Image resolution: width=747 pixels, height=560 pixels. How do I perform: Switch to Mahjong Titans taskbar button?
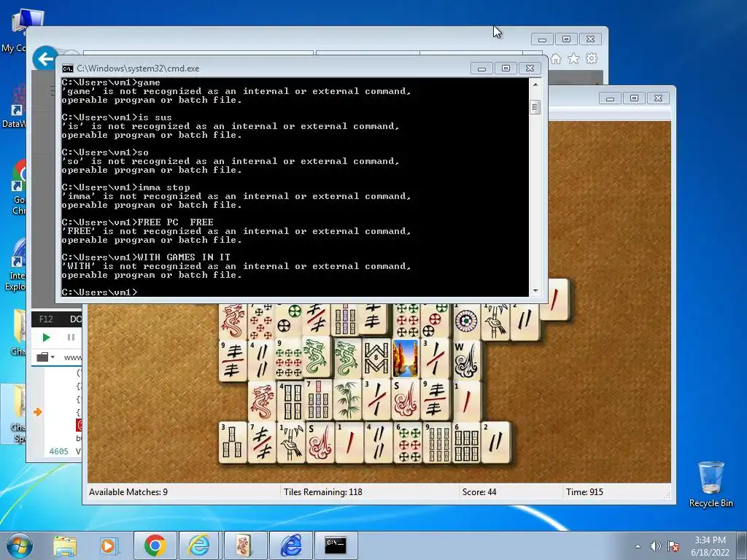[x=244, y=545]
